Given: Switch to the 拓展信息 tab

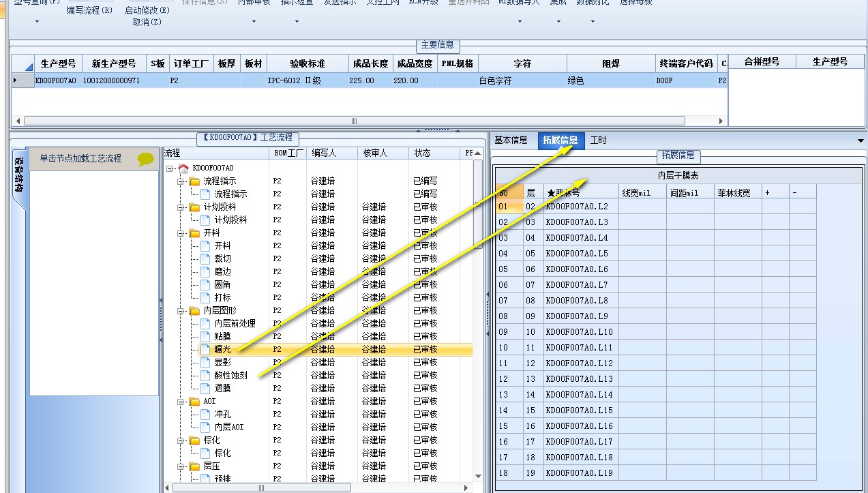Looking at the screenshot, I should point(560,140).
